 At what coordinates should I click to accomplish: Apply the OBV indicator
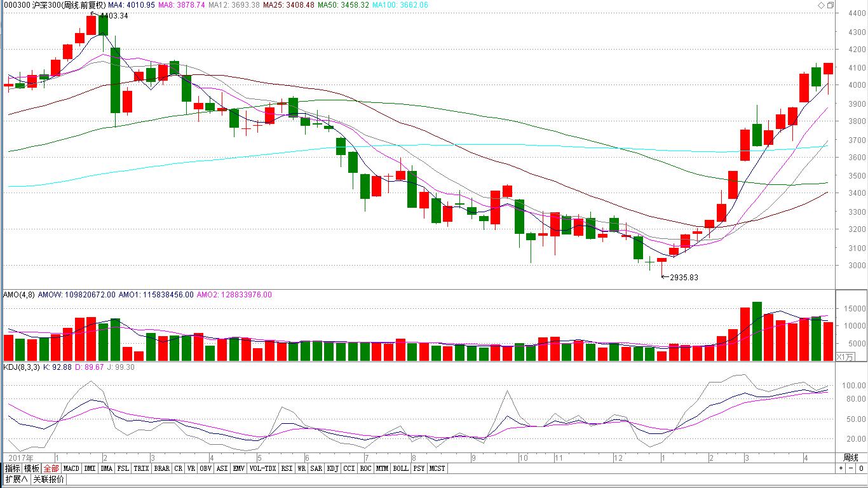(206, 468)
